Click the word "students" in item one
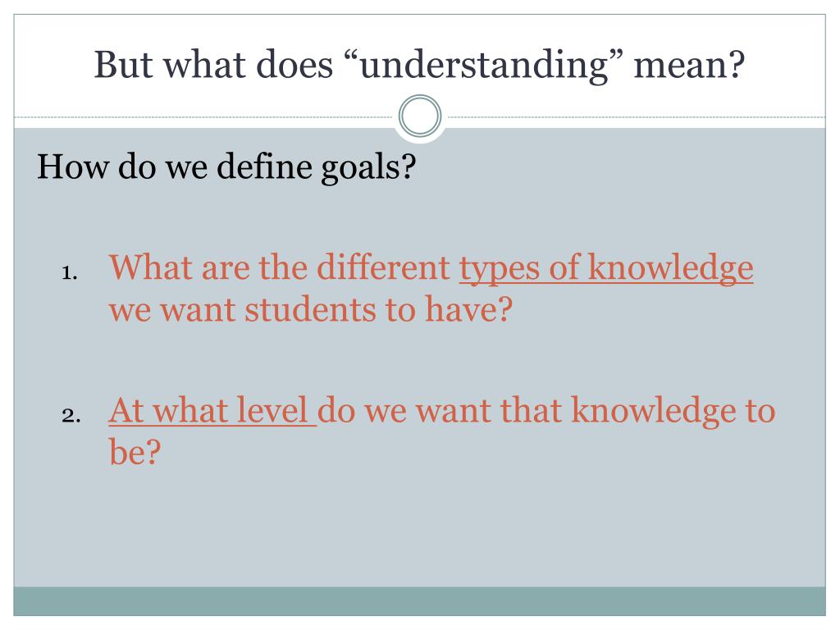 pyautogui.click(x=310, y=309)
